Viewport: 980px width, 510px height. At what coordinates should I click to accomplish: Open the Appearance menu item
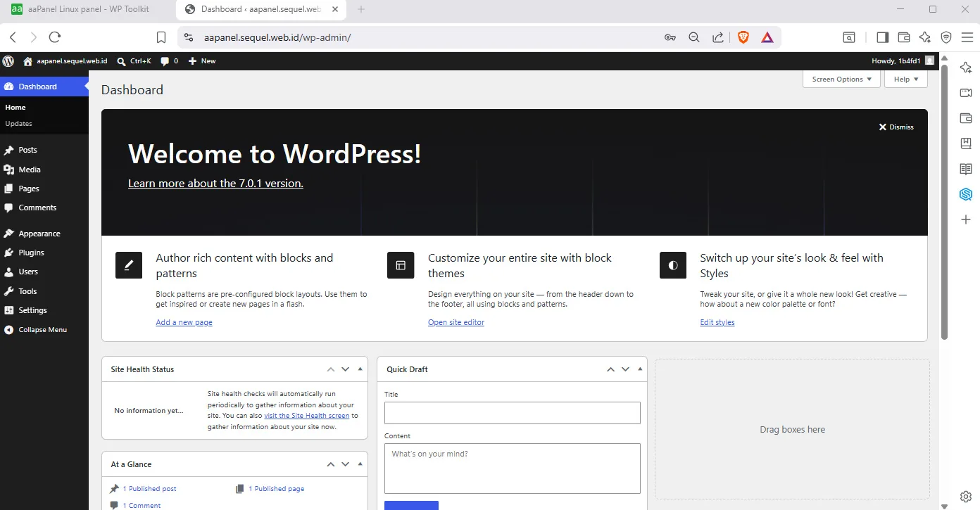44,234
